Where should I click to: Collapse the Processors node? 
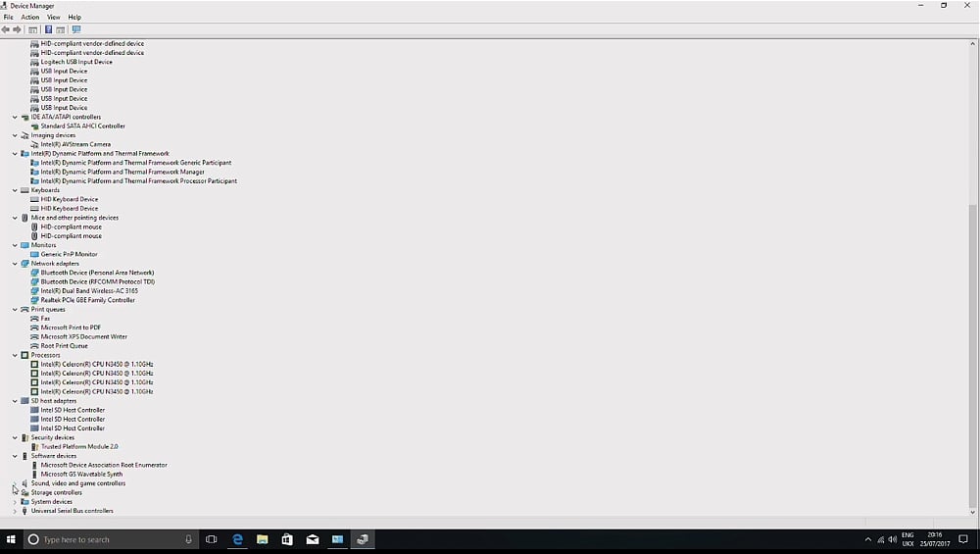point(15,355)
